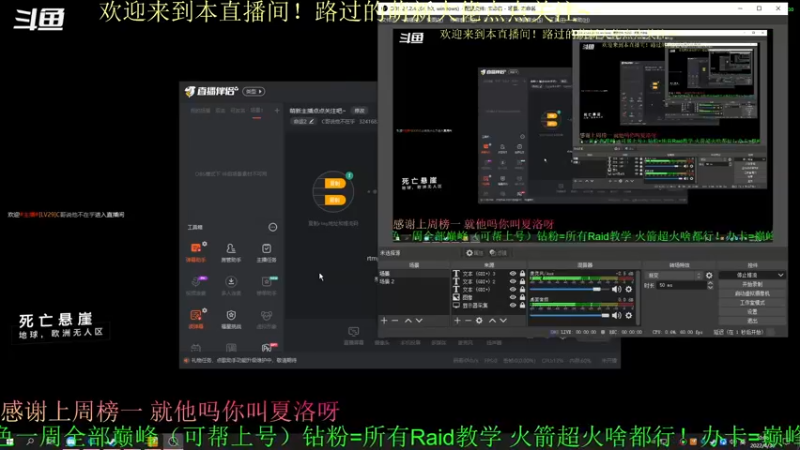Click the transition duration 50 ms field

[681, 285]
